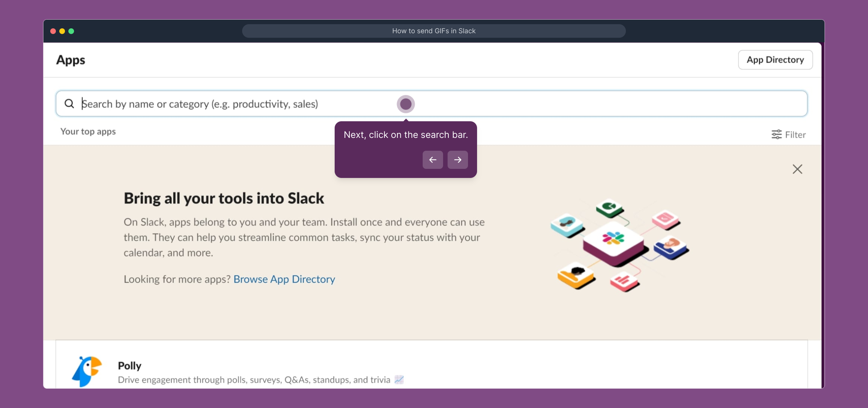Click the yellow minimize window dot
868x408 pixels.
coord(62,31)
